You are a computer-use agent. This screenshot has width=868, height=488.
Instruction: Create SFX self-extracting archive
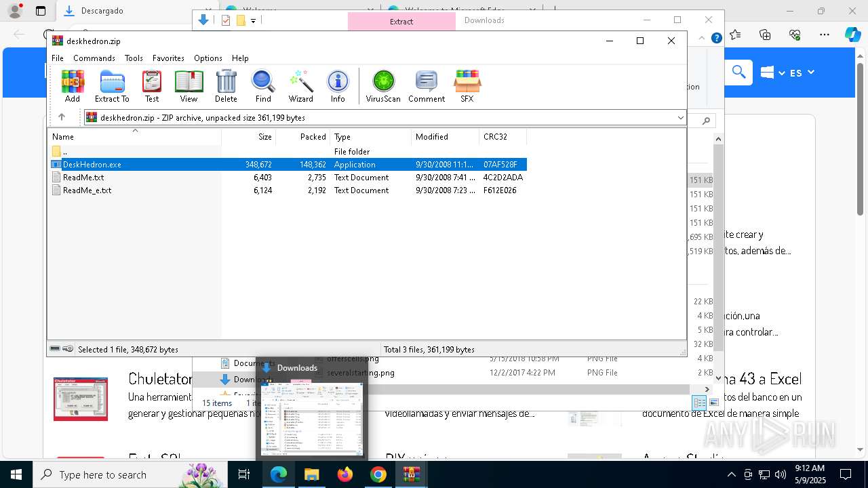[467, 86]
